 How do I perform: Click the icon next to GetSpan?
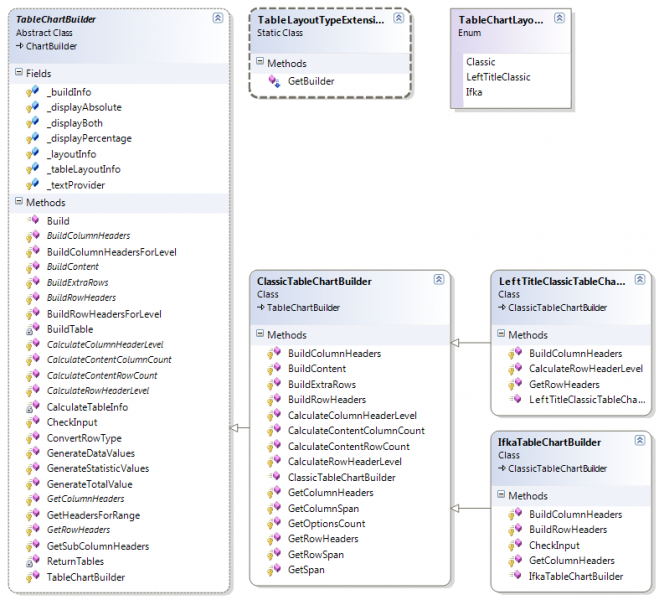click(x=272, y=570)
